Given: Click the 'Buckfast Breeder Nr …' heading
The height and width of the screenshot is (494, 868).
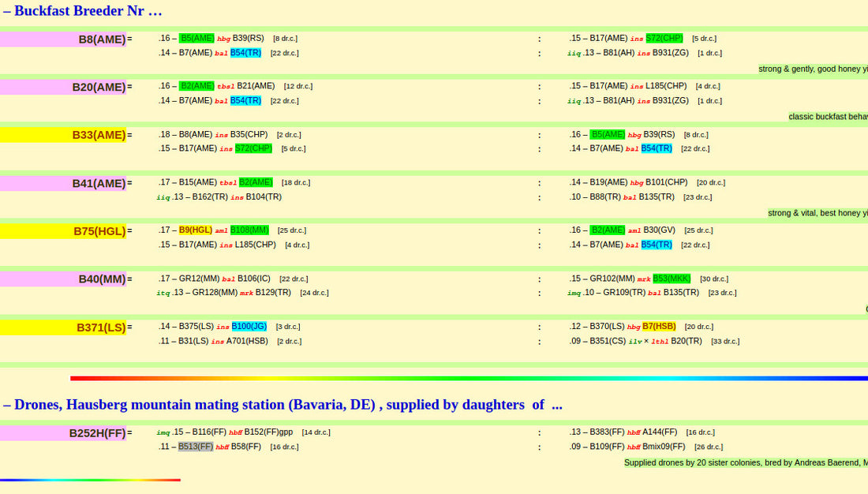Looking at the screenshot, I should pyautogui.click(x=83, y=11).
